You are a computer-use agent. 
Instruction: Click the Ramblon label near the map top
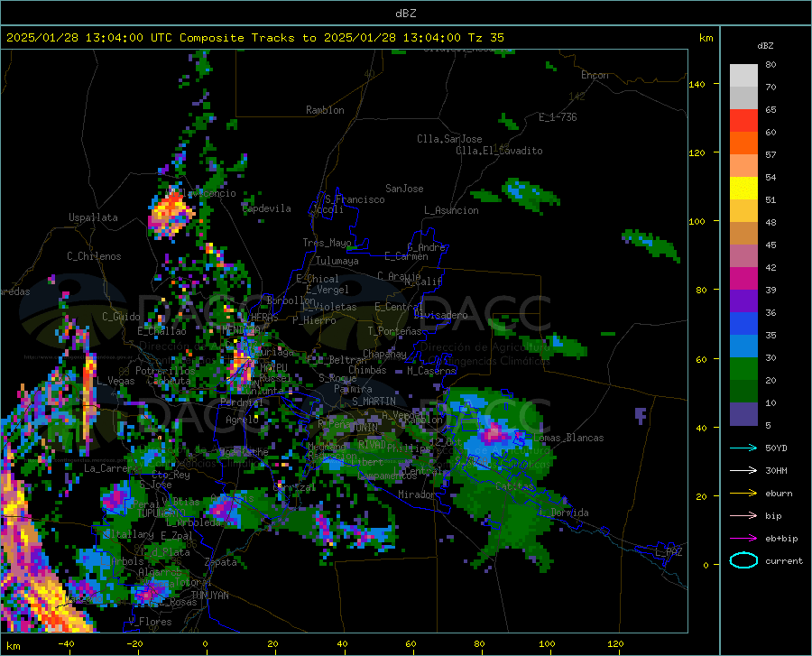click(325, 110)
